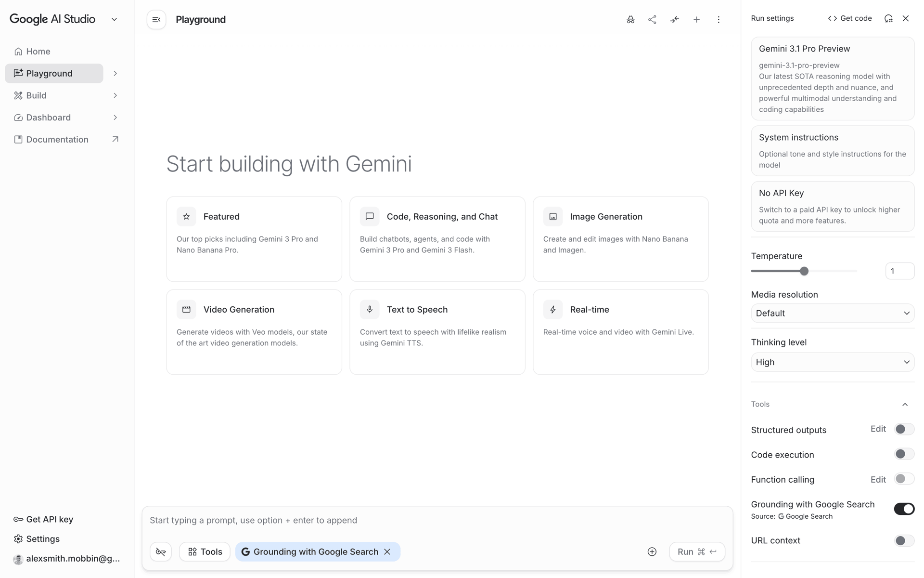924x578 pixels.
Task: Open the Tools menu in prompt box
Action: tap(205, 552)
